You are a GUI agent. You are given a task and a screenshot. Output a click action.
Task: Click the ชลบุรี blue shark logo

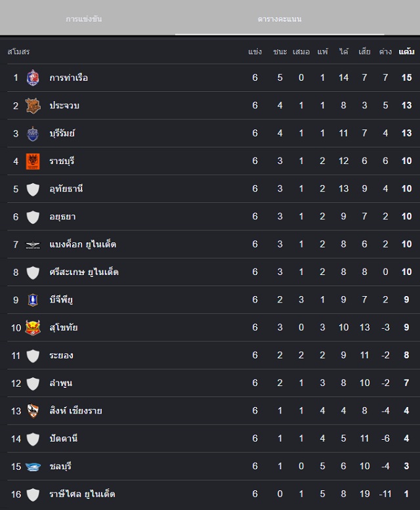pyautogui.click(x=33, y=467)
